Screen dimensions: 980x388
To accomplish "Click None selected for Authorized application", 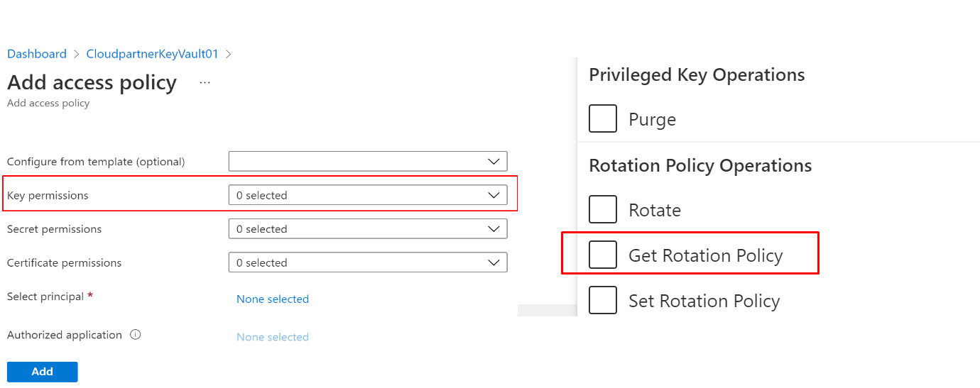I will point(273,337).
